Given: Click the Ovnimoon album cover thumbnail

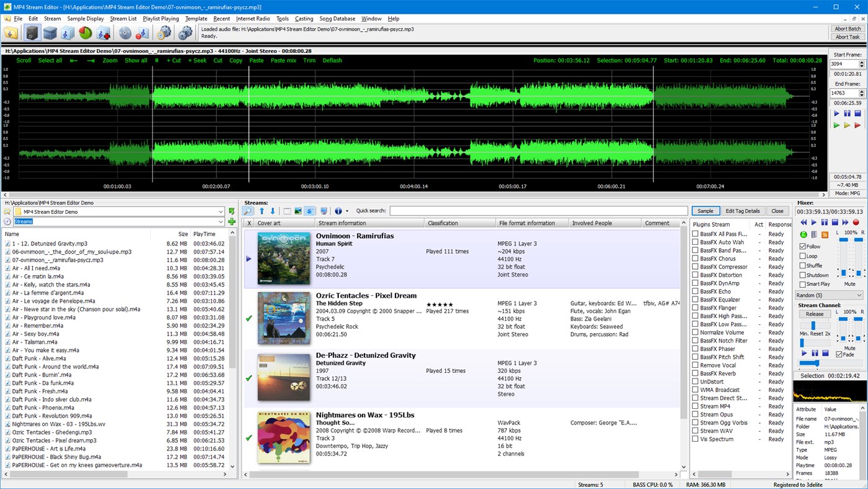Looking at the screenshot, I should pyautogui.click(x=283, y=257).
